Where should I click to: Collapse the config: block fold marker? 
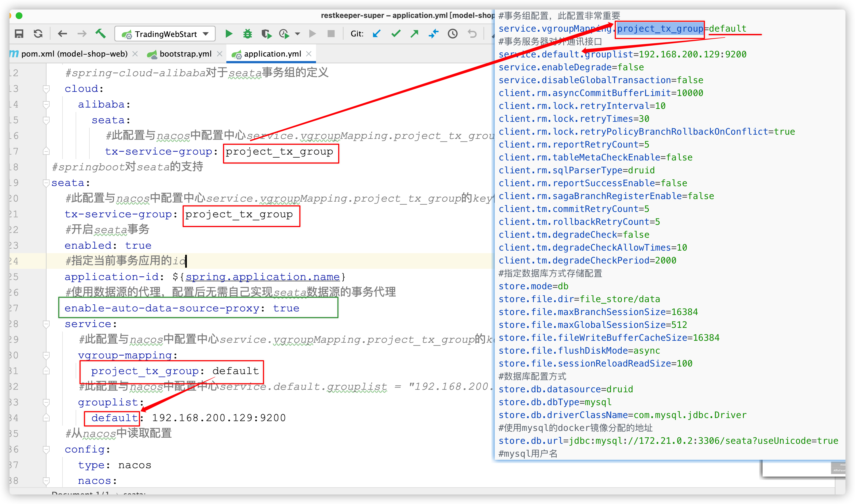tap(46, 450)
